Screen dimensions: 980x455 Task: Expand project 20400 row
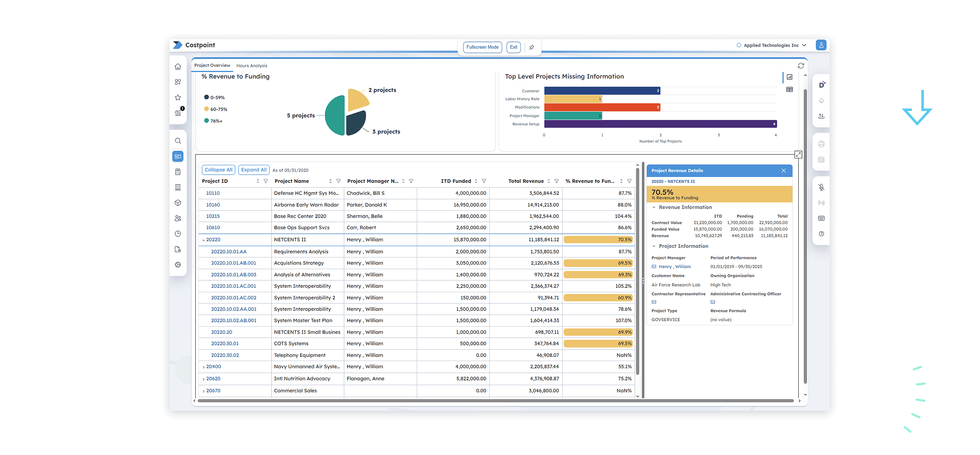203,367
